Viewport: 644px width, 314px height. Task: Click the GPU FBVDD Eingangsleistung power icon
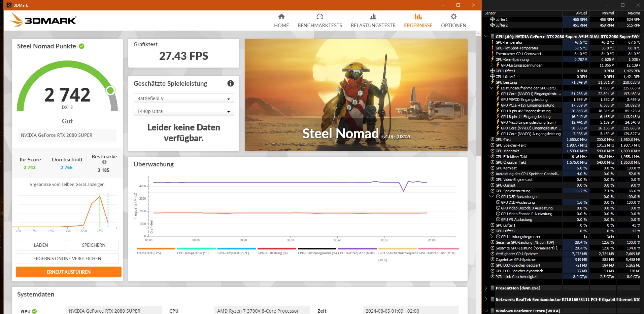pos(498,100)
